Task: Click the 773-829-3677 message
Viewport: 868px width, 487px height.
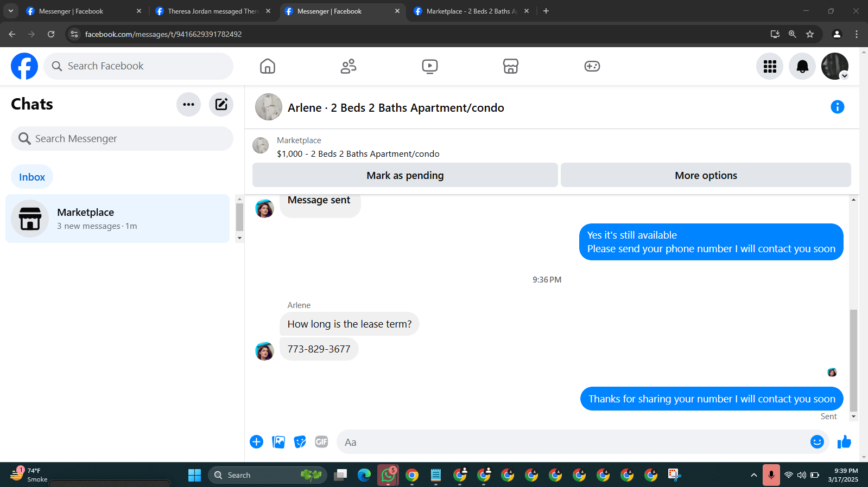Action: (x=319, y=349)
